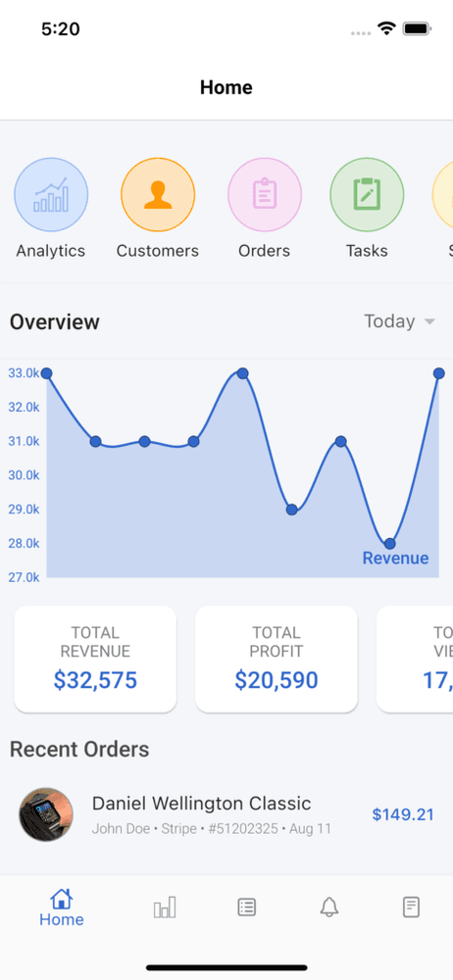Viewport: 453px width, 980px height.
Task: Click the Revenue label on chart
Action: (395, 559)
